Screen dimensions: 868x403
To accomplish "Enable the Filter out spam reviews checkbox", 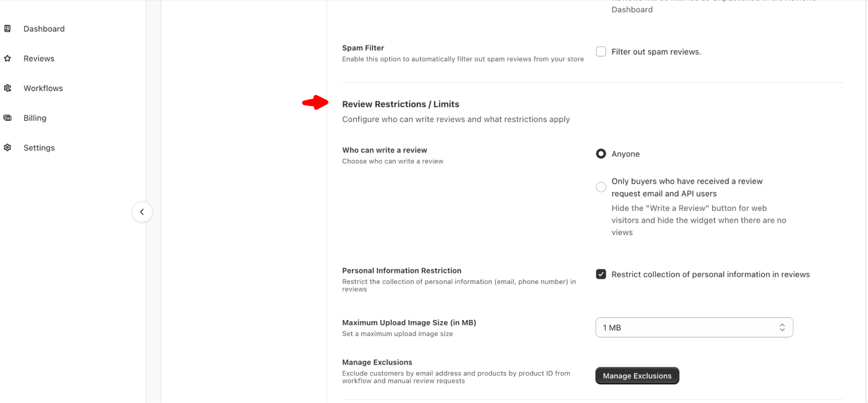I will pyautogui.click(x=601, y=51).
